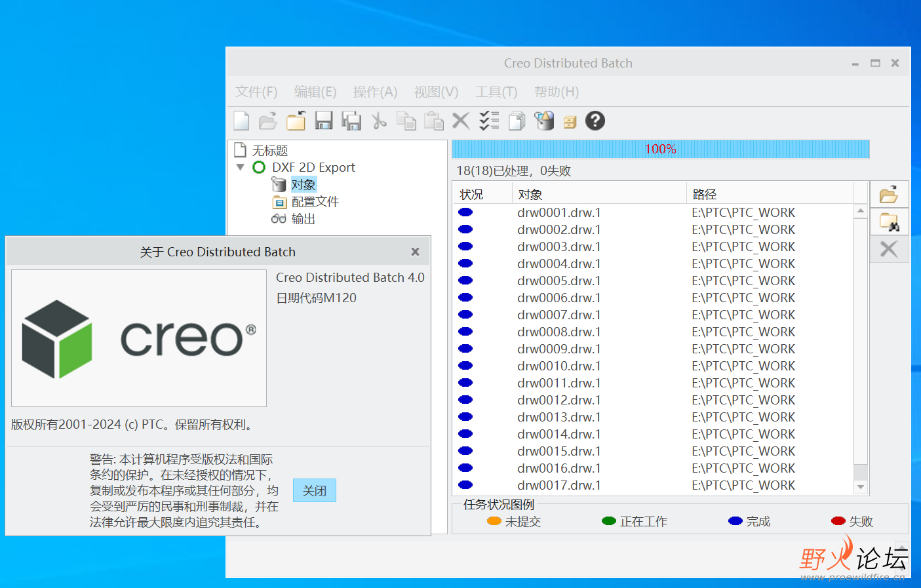
Task: Click the open folder with arrow icon
Action: [x=296, y=121]
